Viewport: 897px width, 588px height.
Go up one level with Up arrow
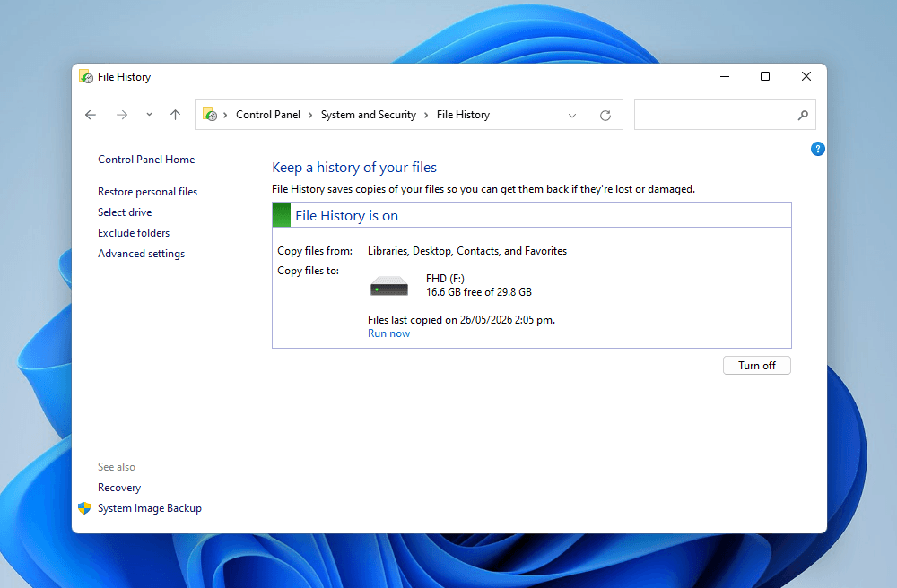coord(175,115)
